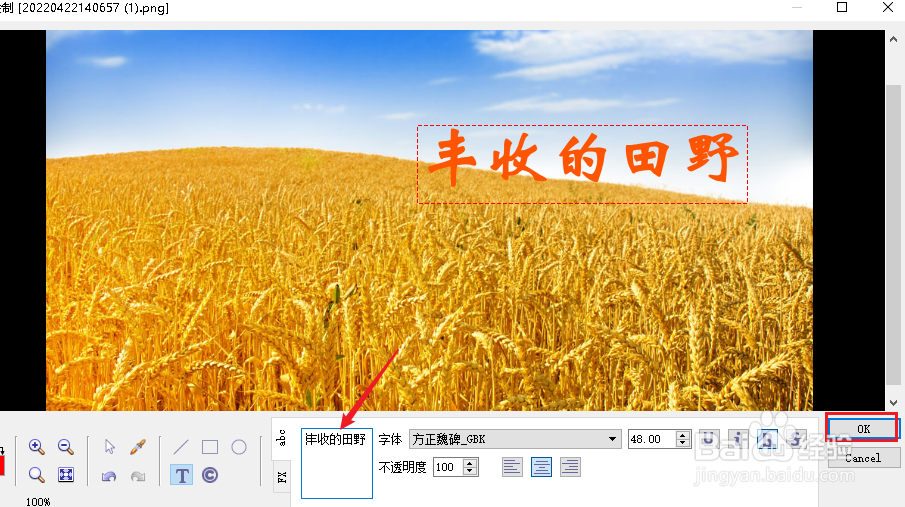Screen dimensions: 905x507
Task: Maximize the window
Action: (x=842, y=8)
